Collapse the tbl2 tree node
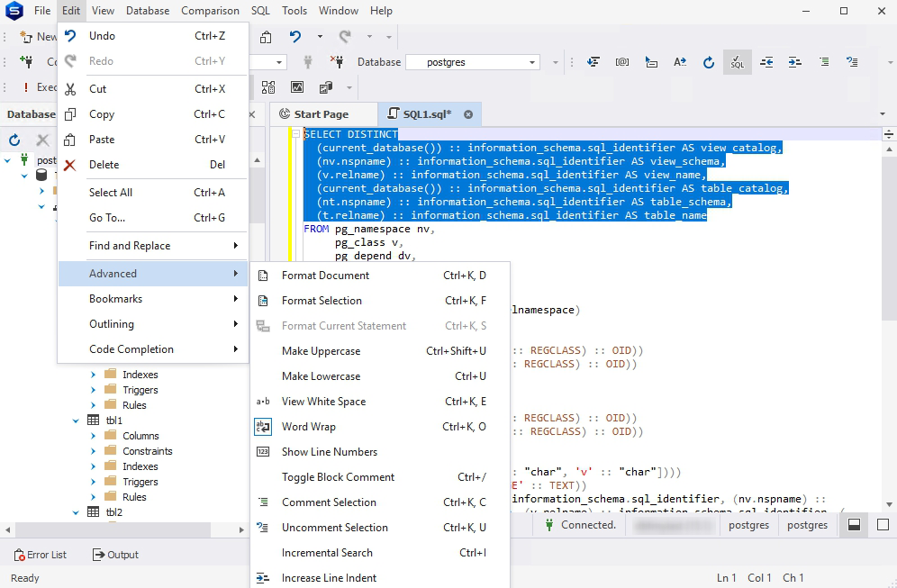 76,512
